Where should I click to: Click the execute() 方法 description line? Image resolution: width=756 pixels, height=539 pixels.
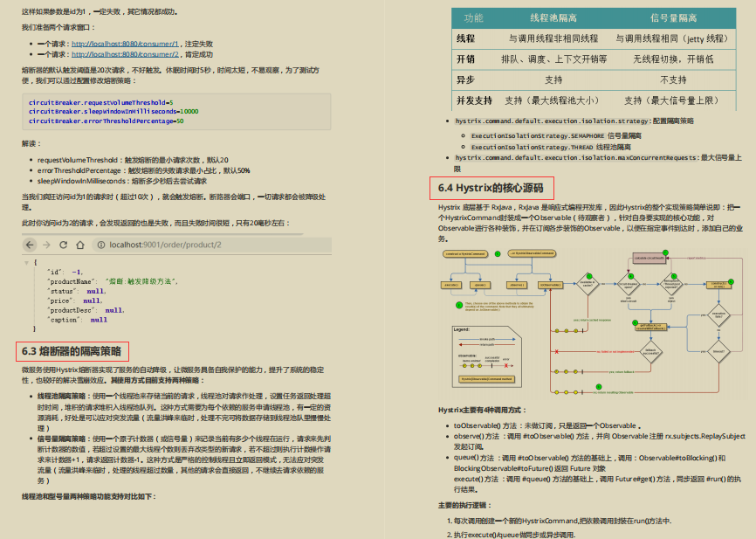point(597,484)
